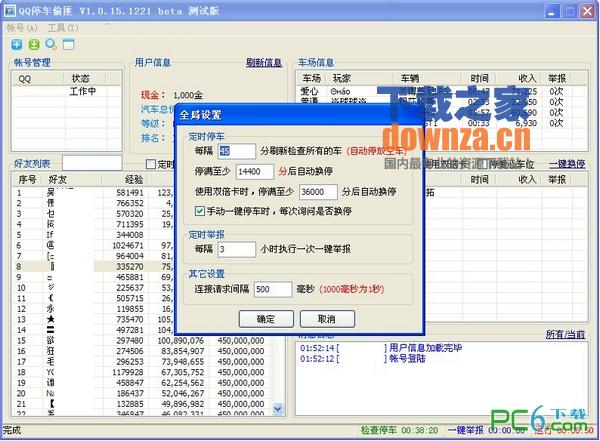Click the magnifier search toolbar icon
This screenshot has width=600, height=441.
(x=51, y=45)
